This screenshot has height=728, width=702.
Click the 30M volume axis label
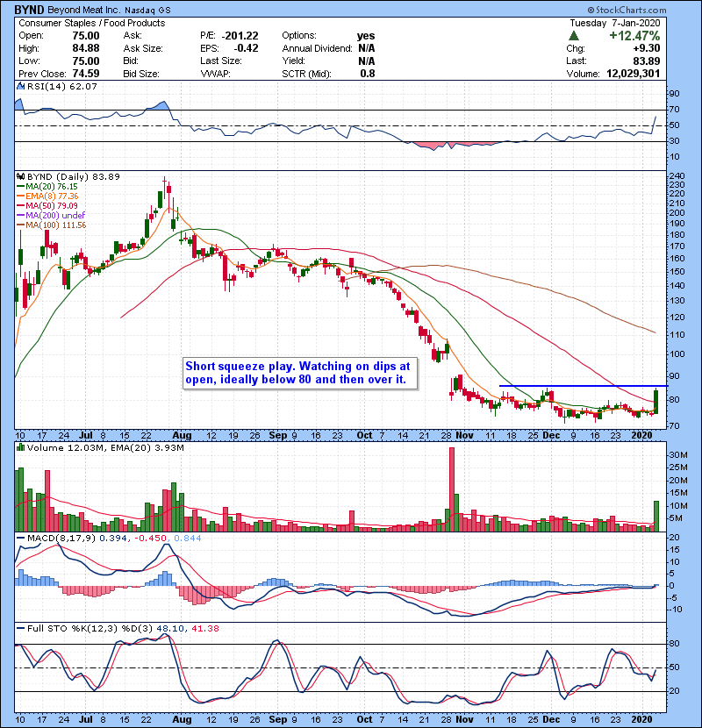677,455
